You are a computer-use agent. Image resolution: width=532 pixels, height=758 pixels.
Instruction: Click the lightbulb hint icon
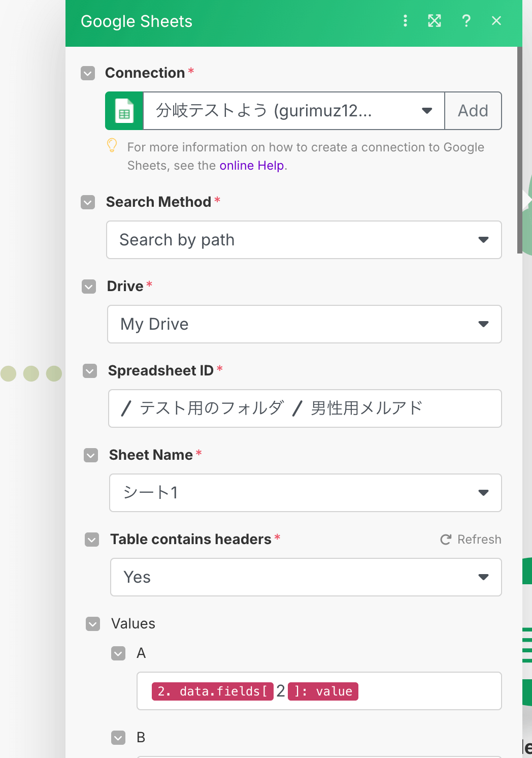pos(112,146)
